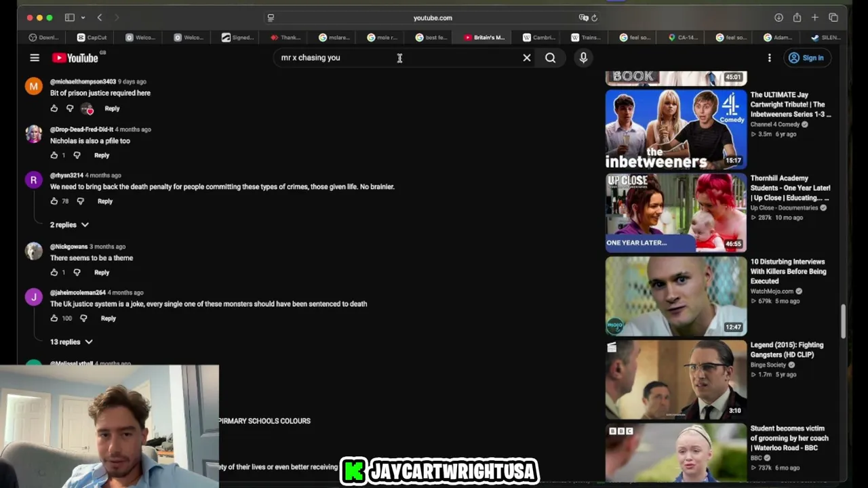Start voice search with the microphone
Screen dimensions: 868x488
point(583,58)
